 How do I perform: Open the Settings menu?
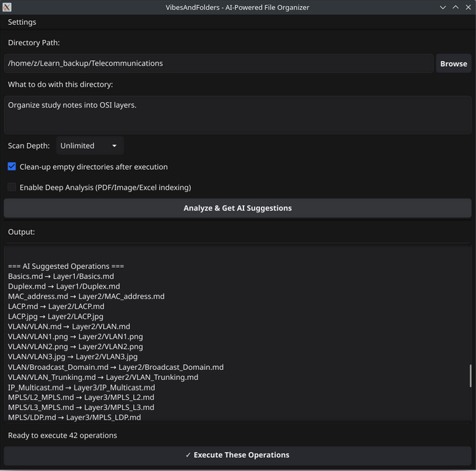tap(22, 22)
